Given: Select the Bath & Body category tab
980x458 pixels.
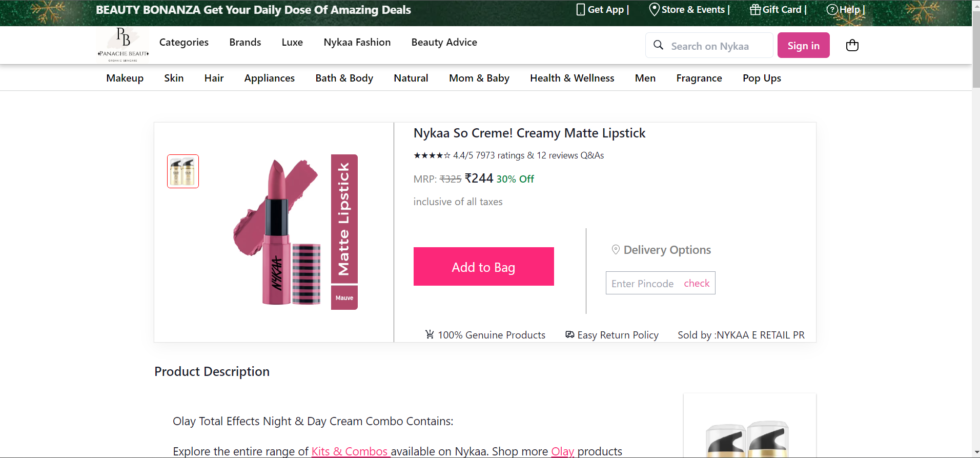Looking at the screenshot, I should 344,78.
